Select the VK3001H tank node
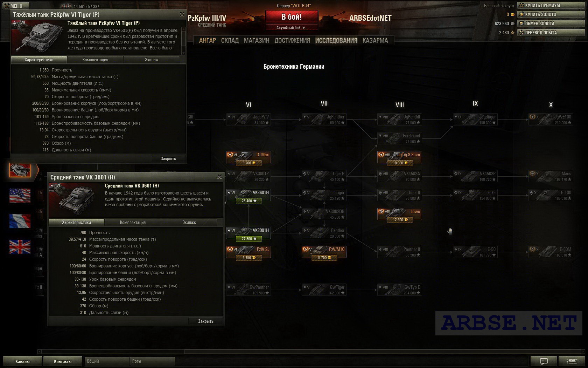588x368 pixels. click(x=248, y=233)
